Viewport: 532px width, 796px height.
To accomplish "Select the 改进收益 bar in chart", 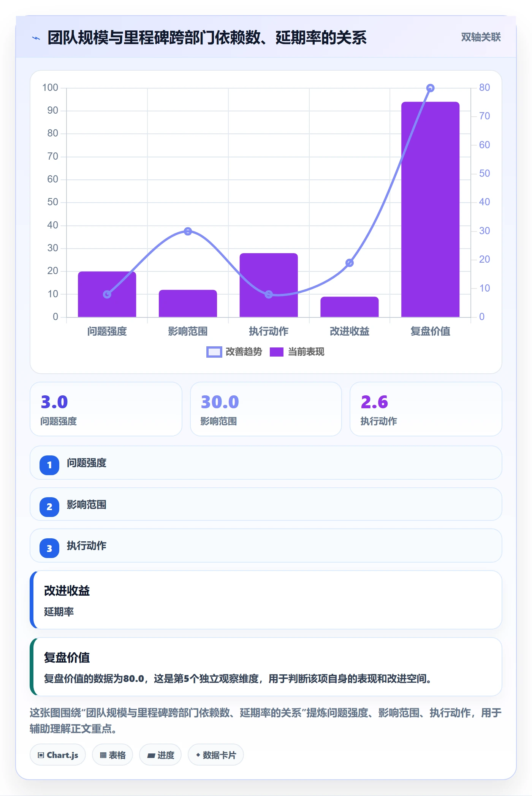I will pos(350,307).
